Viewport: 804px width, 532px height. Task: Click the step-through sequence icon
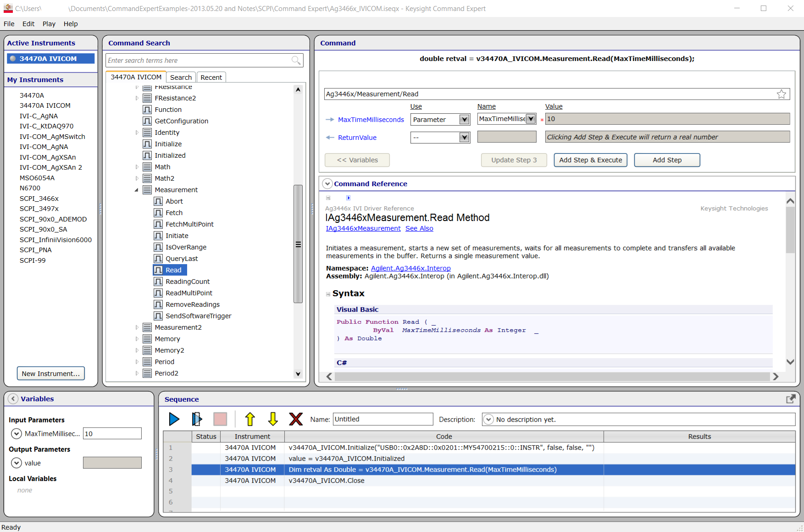tap(197, 419)
